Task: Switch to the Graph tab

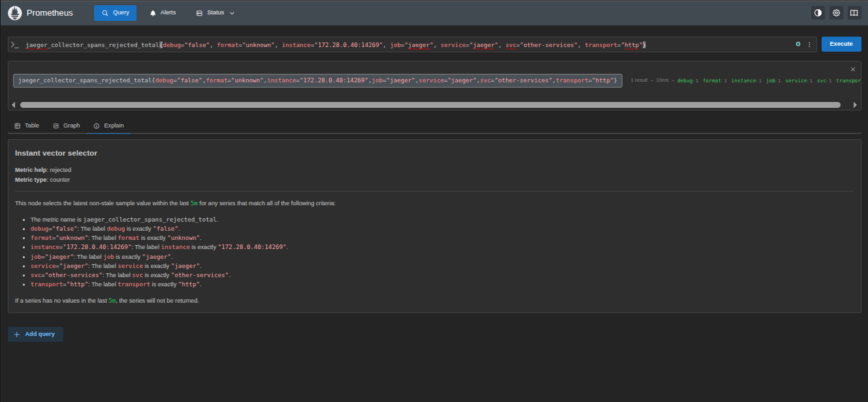Action: tap(67, 126)
